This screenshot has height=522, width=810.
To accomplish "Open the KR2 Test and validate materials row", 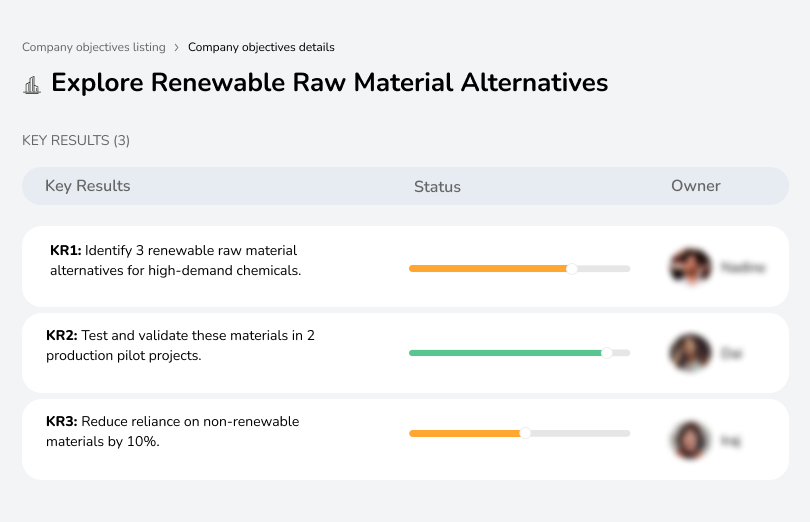I will tap(405, 353).
